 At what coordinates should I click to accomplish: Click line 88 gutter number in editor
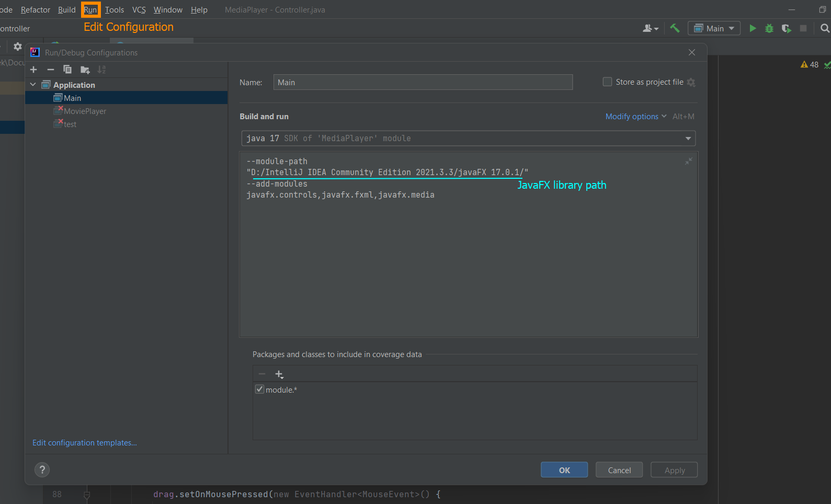click(x=57, y=494)
